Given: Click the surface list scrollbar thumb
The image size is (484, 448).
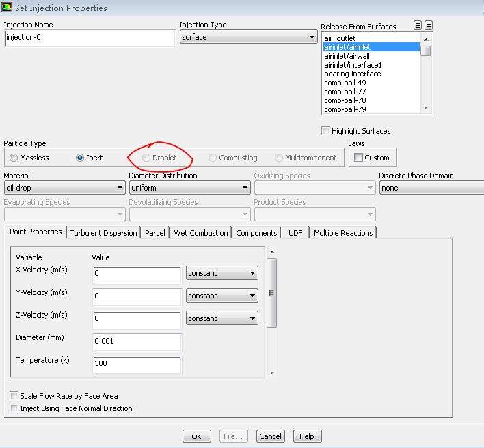Looking at the screenshot, I should coord(426,51).
